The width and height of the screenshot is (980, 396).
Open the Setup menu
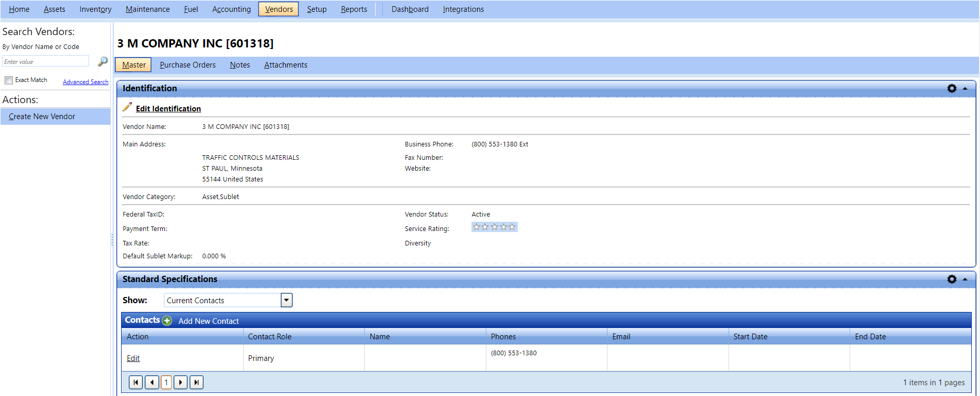pyautogui.click(x=317, y=9)
